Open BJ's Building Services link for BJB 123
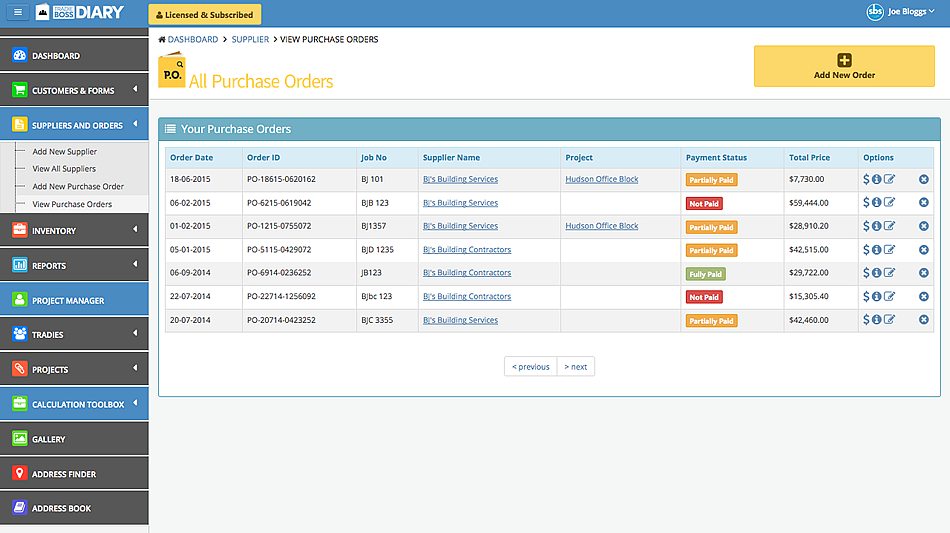The image size is (950, 533). click(x=460, y=203)
